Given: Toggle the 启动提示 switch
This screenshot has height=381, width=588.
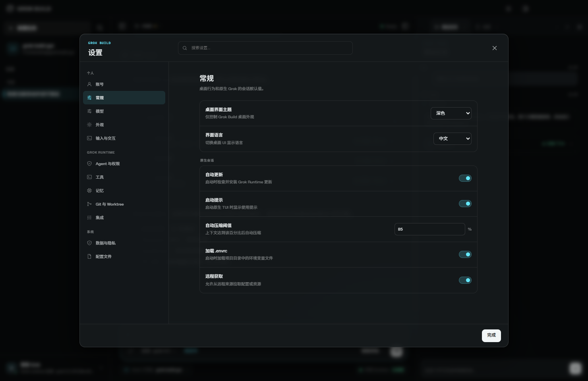Looking at the screenshot, I should tap(465, 204).
